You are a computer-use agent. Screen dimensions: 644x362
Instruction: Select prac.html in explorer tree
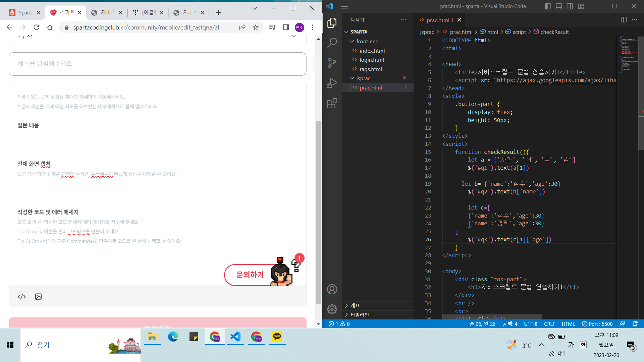pyautogui.click(x=378, y=87)
